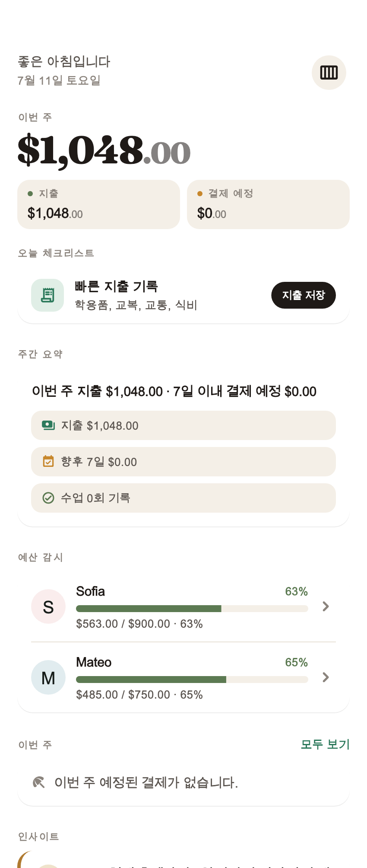Viewport: 367px width, 868px height.
Task: Expand Mateo's budget with the chevron
Action: point(326,677)
